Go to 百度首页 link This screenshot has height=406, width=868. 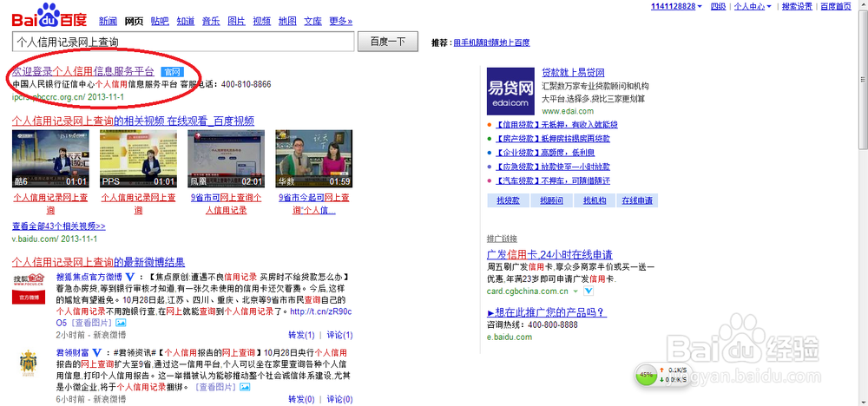(836, 7)
